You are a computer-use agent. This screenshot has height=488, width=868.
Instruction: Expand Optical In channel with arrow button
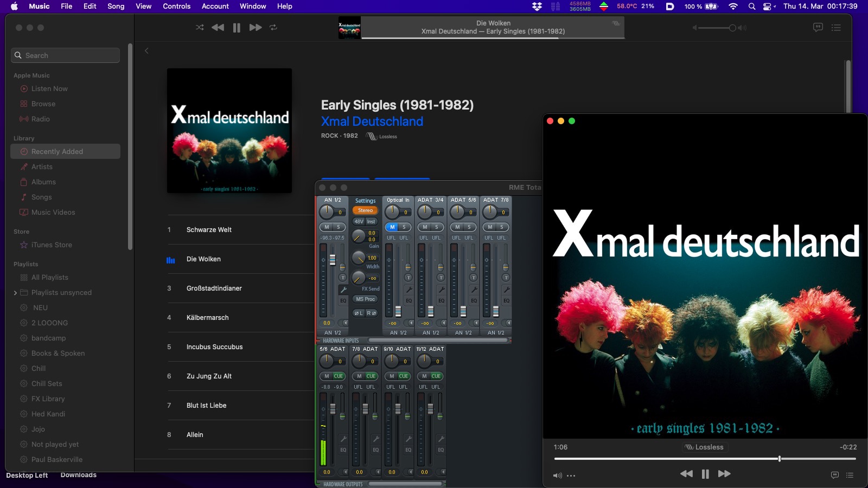[x=411, y=323]
